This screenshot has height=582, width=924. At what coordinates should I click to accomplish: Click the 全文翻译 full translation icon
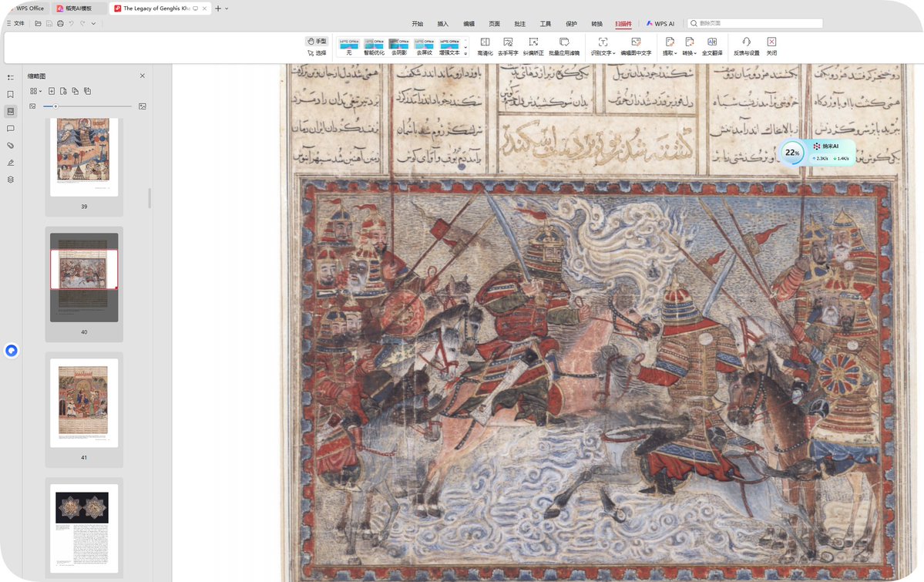click(712, 46)
